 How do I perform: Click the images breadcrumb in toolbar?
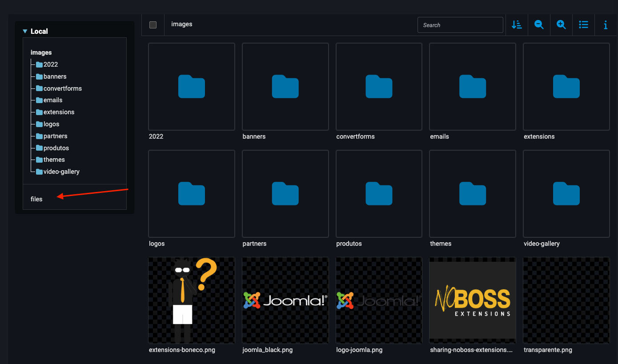[x=182, y=24]
